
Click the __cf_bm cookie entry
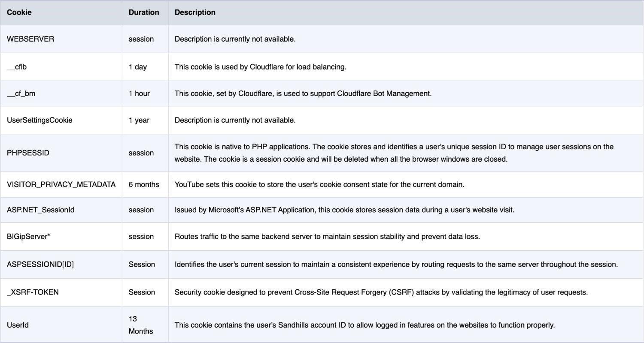21,93
